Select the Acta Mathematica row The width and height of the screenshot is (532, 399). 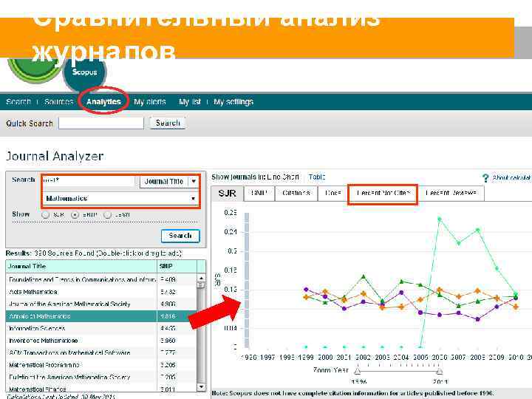click(x=100, y=292)
